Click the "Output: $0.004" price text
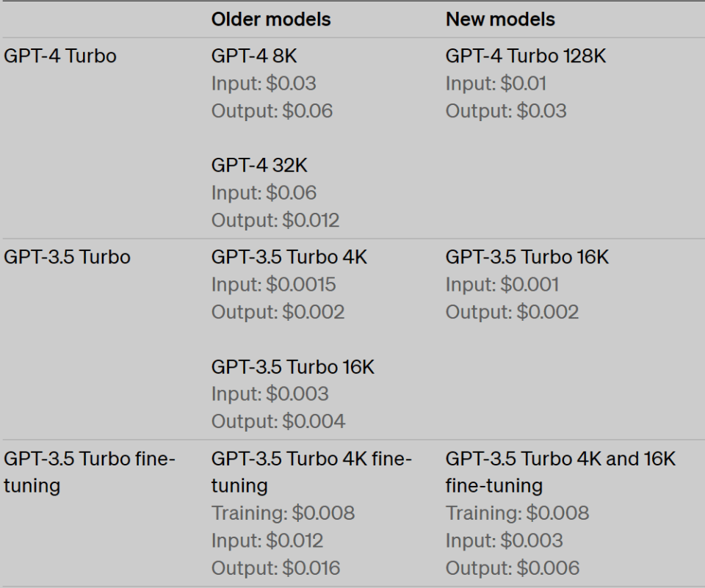The image size is (705, 588). tap(278, 421)
